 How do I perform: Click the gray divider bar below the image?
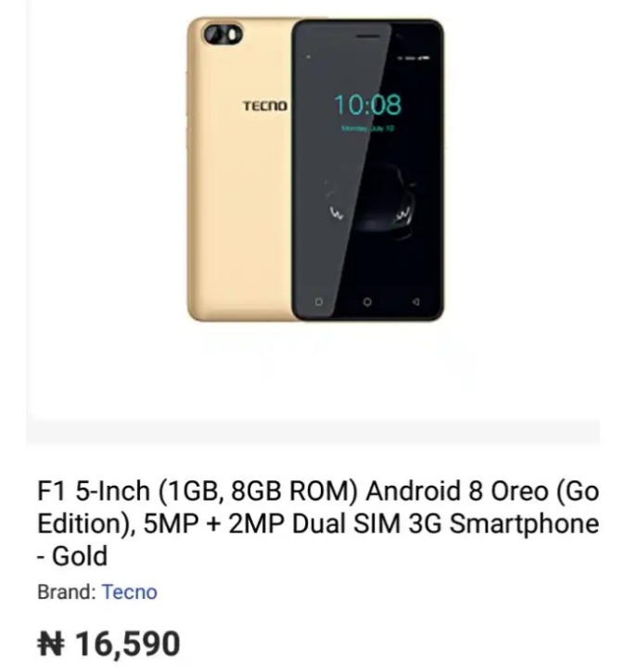(x=312, y=433)
